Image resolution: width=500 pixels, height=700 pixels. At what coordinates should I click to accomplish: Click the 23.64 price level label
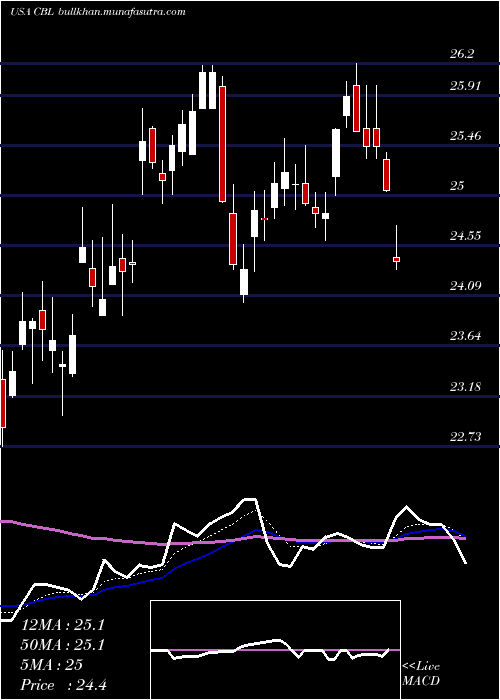coord(465,335)
